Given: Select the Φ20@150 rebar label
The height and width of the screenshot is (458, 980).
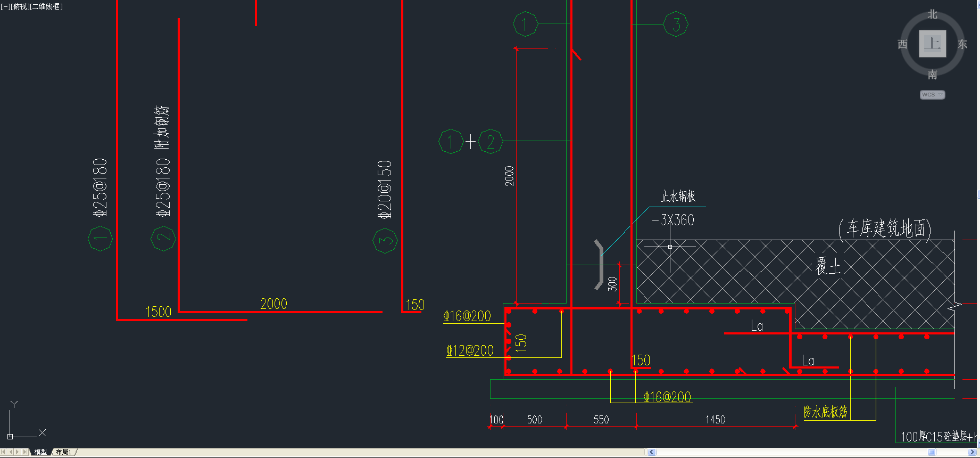Looking at the screenshot, I should point(385,190).
